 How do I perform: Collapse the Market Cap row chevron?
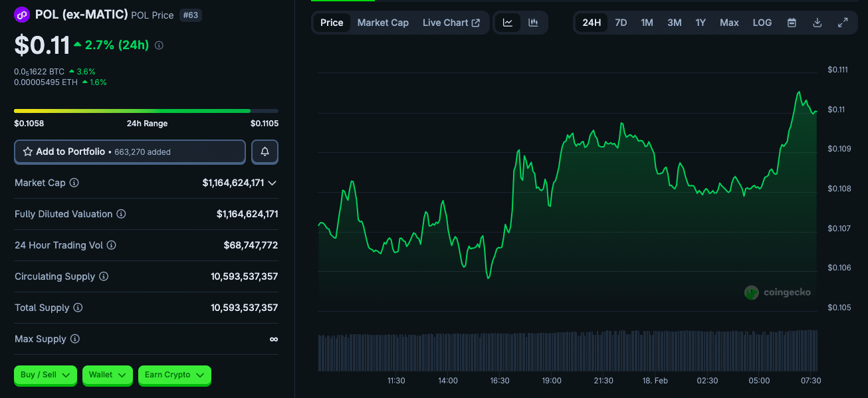point(272,183)
